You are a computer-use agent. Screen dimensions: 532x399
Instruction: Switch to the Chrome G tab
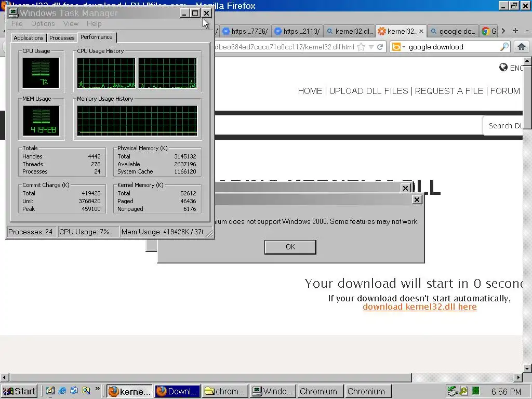[x=488, y=31]
